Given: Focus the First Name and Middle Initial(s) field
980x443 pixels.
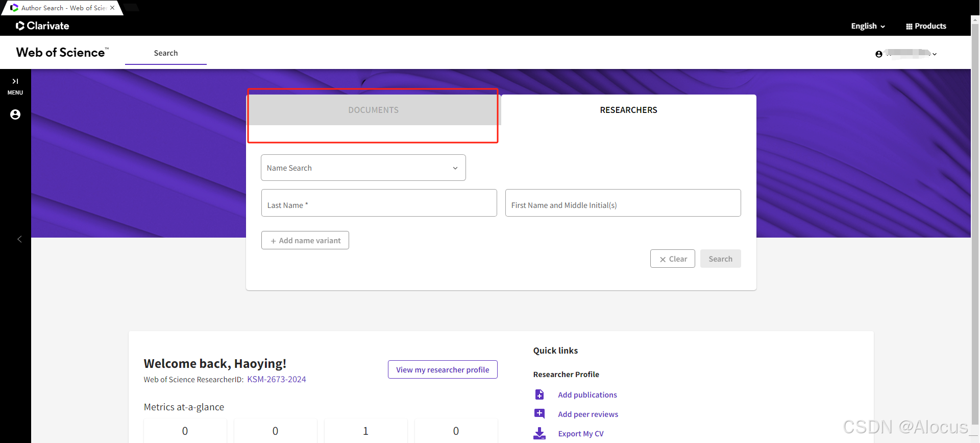Looking at the screenshot, I should [623, 203].
